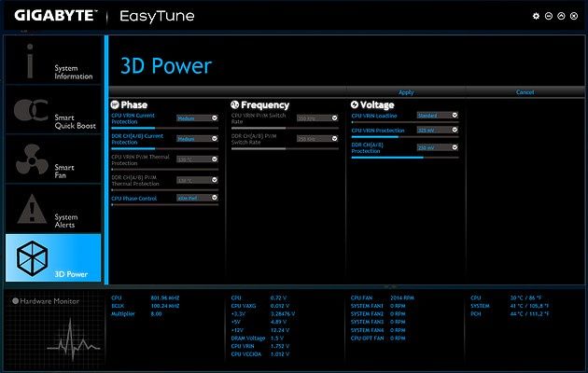Click the +3.3V 3.28476 V reading
The height and width of the screenshot is (373, 588).
pyautogui.click(x=283, y=314)
